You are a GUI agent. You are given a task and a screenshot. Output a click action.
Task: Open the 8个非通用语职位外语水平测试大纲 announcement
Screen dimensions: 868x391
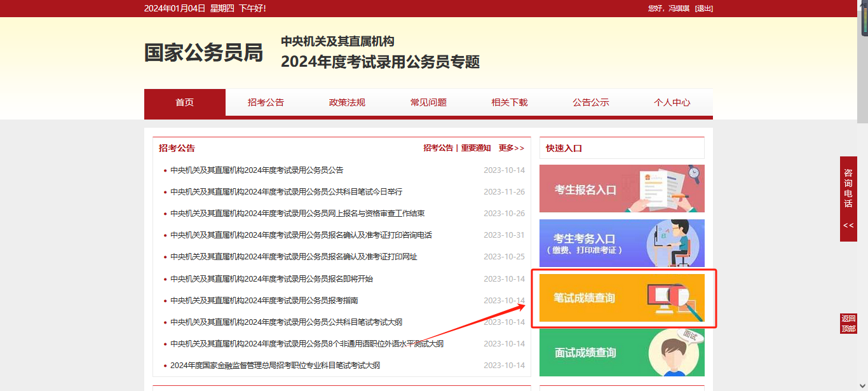(x=307, y=344)
